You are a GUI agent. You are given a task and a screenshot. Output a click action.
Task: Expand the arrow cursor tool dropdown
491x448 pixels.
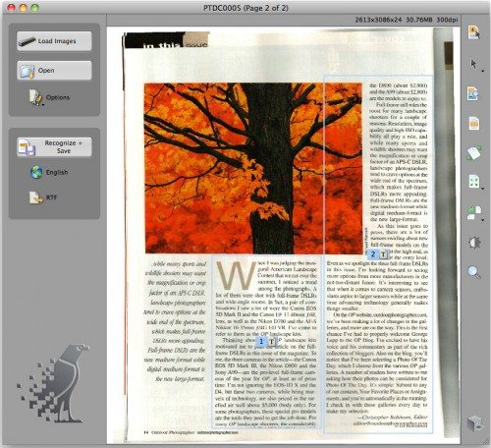click(x=483, y=71)
